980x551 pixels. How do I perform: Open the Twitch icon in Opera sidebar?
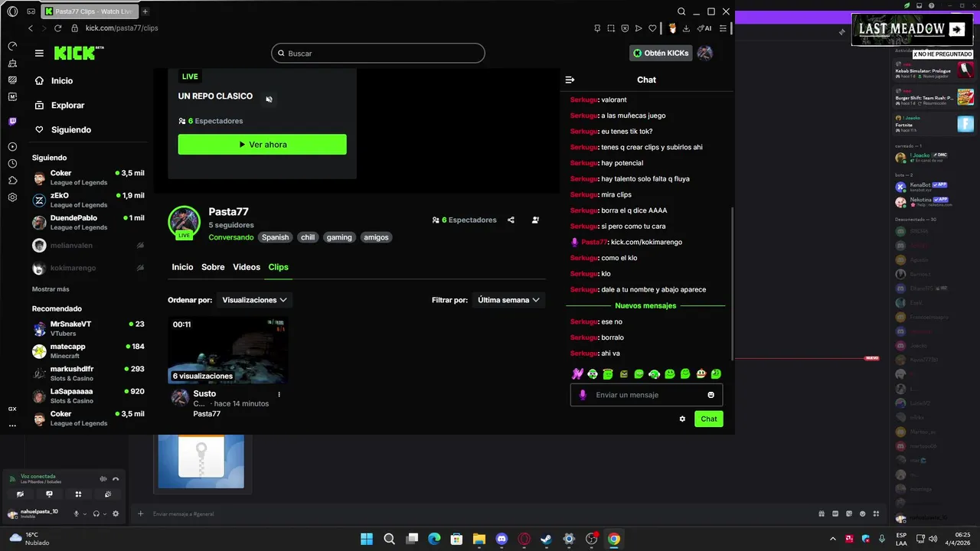tap(12, 122)
